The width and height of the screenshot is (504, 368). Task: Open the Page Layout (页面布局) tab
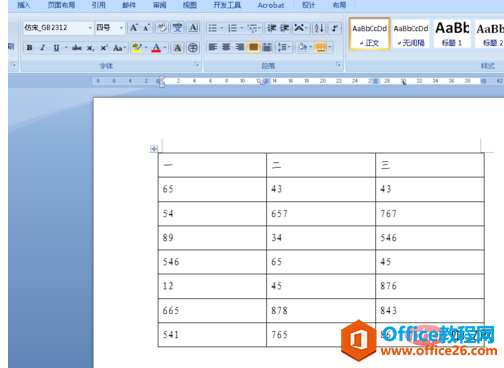pos(61,5)
